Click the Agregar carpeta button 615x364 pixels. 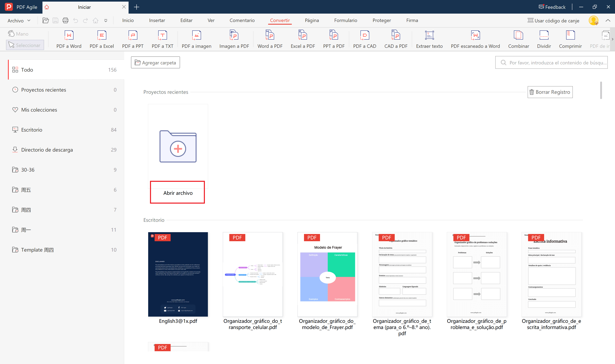(155, 63)
